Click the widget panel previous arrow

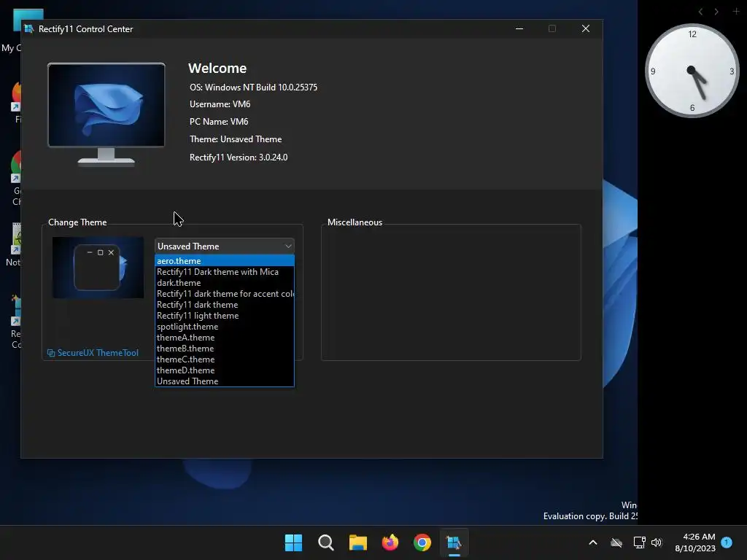[700, 12]
